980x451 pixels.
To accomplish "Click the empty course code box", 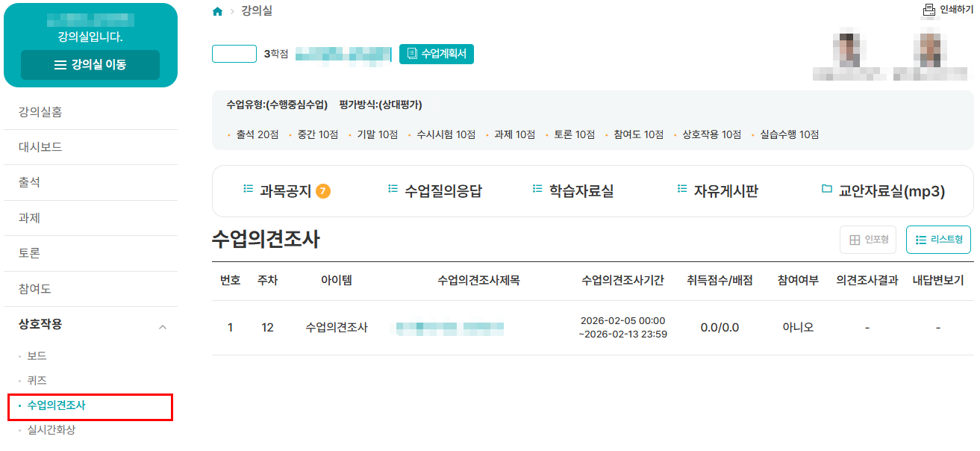I will coord(234,54).
